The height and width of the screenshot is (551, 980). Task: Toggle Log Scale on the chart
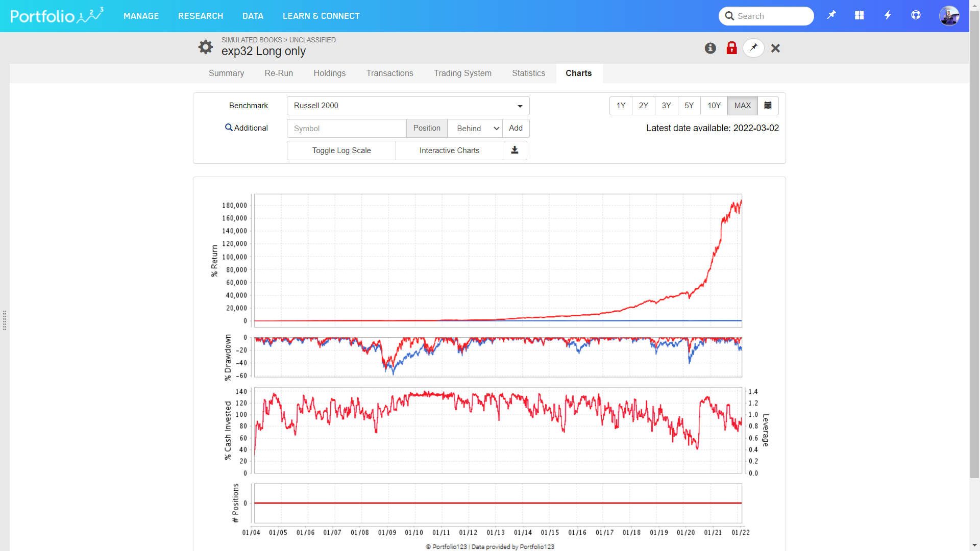pos(341,151)
